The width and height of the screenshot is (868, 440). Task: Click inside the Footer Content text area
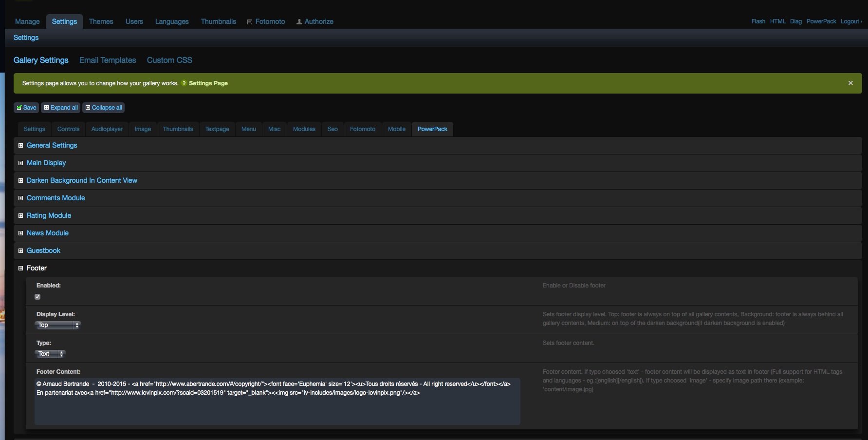[277, 401]
